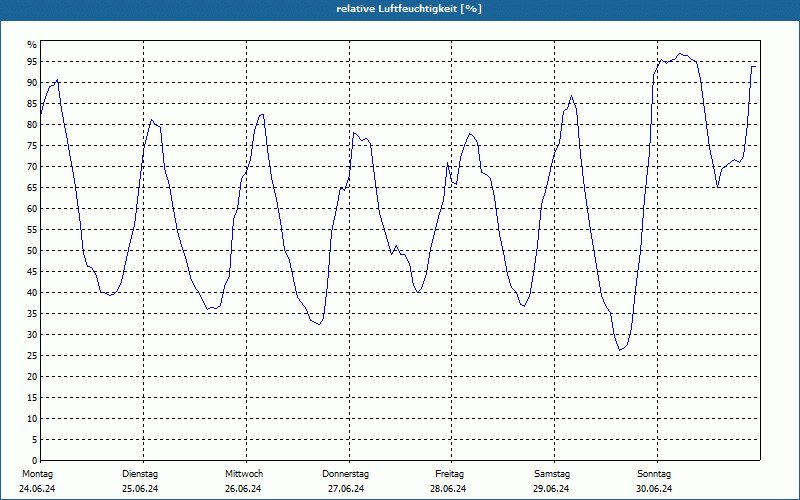Click the chart title 'relative Luftfeuchtigkeit [%]'
Image resolution: width=800 pixels, height=500 pixels.
[409, 9]
